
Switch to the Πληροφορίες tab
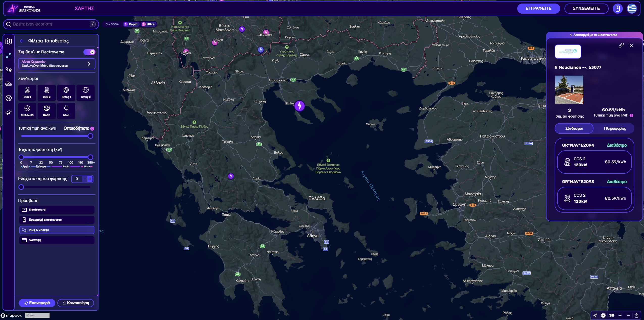pyautogui.click(x=615, y=128)
